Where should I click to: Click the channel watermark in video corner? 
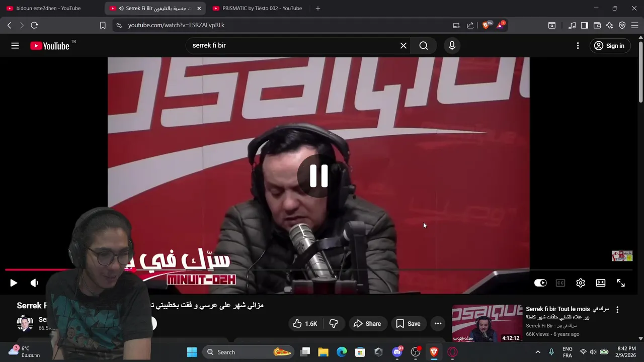click(x=622, y=256)
